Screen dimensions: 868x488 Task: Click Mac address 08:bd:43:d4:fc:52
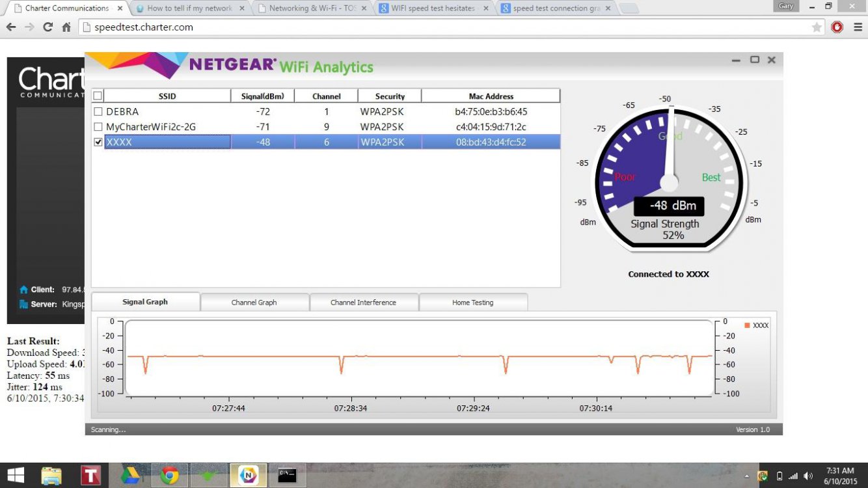[x=491, y=142]
